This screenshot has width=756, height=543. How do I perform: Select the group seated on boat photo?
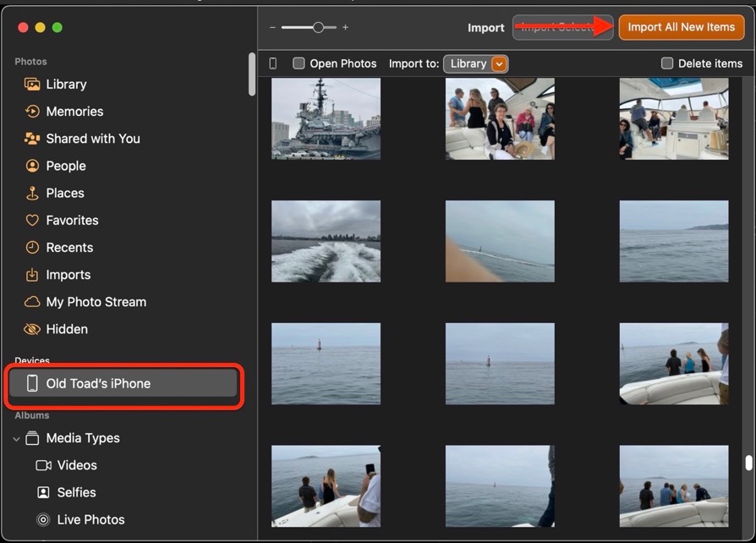point(500,118)
